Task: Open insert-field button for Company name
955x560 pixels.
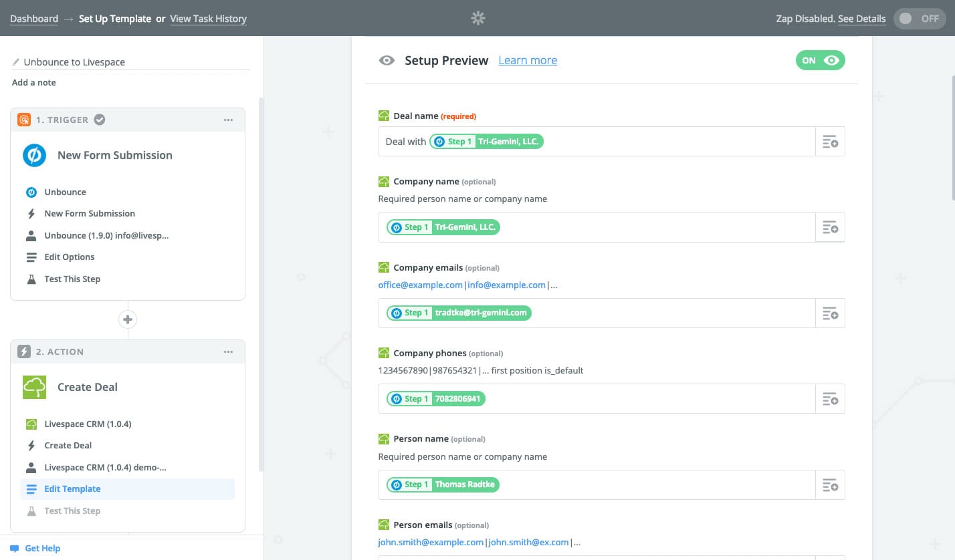Action: pos(830,227)
